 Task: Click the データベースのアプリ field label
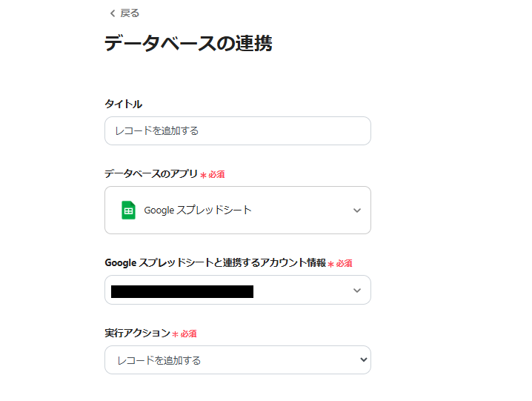[x=151, y=173]
